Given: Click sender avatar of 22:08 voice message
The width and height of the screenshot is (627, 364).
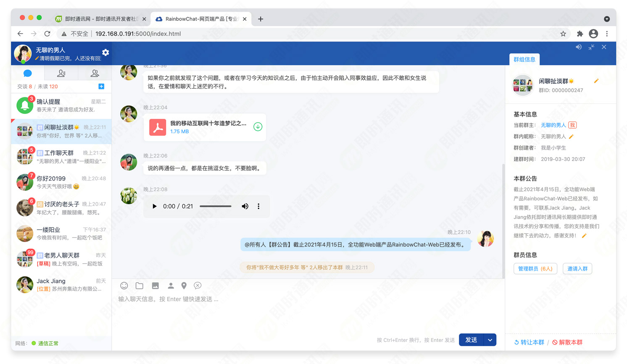Looking at the screenshot, I should click(x=129, y=196).
